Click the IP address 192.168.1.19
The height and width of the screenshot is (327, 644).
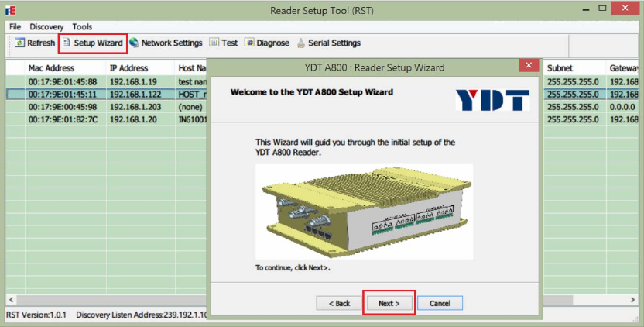point(133,82)
